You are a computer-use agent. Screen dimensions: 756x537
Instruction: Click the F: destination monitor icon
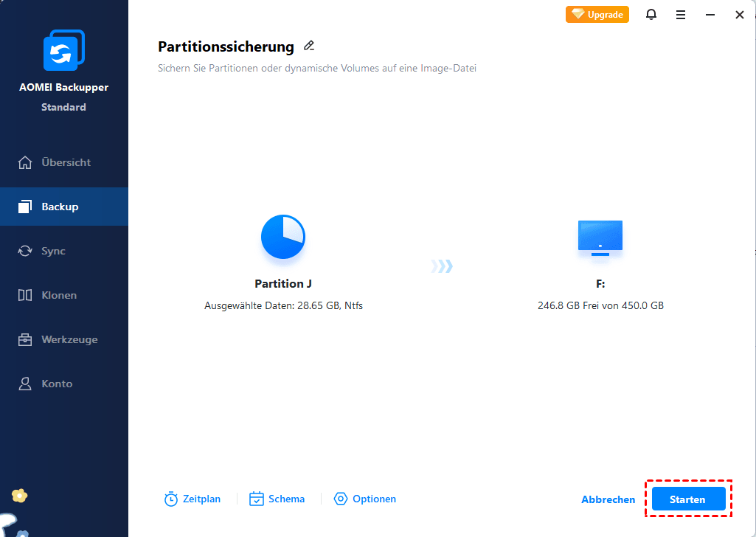[x=600, y=238]
